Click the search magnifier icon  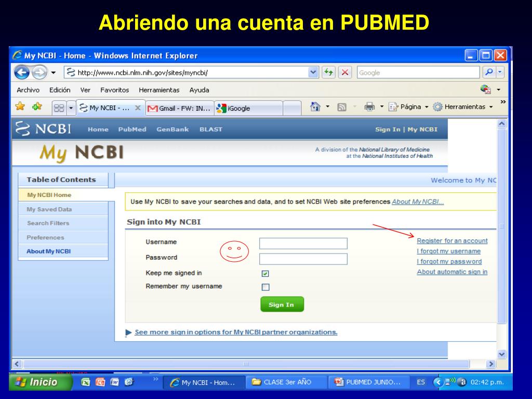pos(489,72)
